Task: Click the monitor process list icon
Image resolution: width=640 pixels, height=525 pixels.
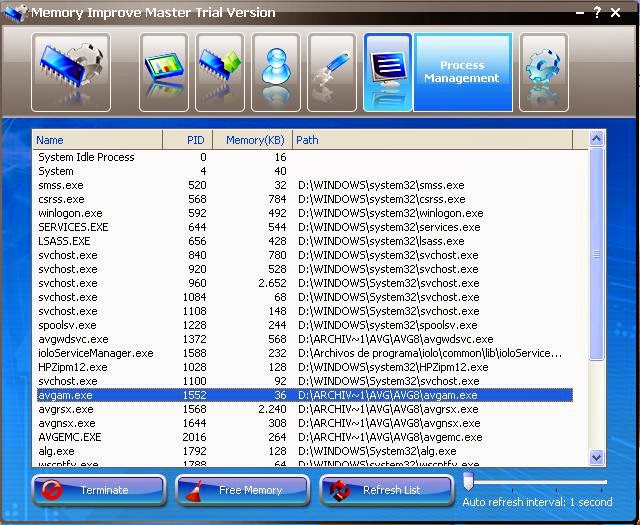Action: (x=388, y=72)
